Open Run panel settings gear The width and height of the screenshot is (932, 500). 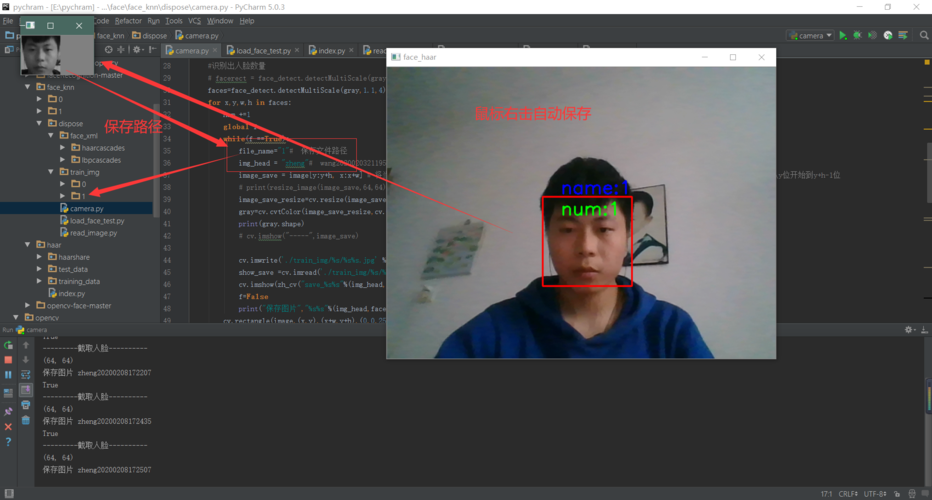[x=909, y=329]
